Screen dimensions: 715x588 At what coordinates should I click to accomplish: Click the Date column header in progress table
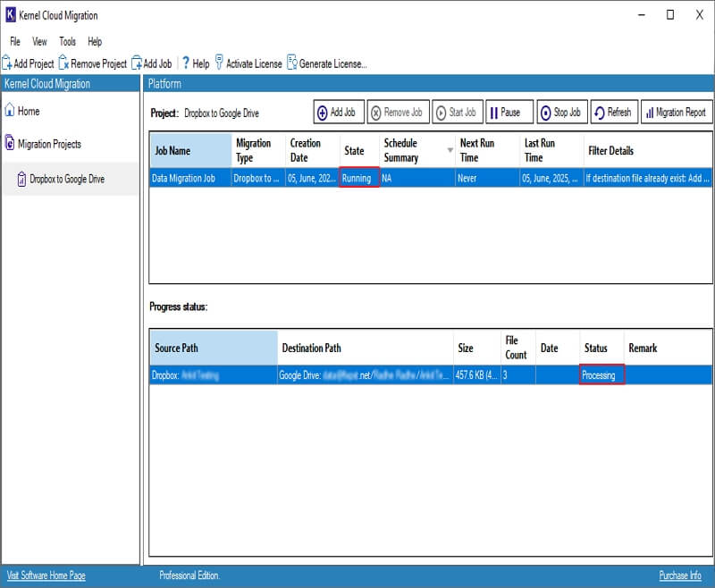(x=557, y=348)
